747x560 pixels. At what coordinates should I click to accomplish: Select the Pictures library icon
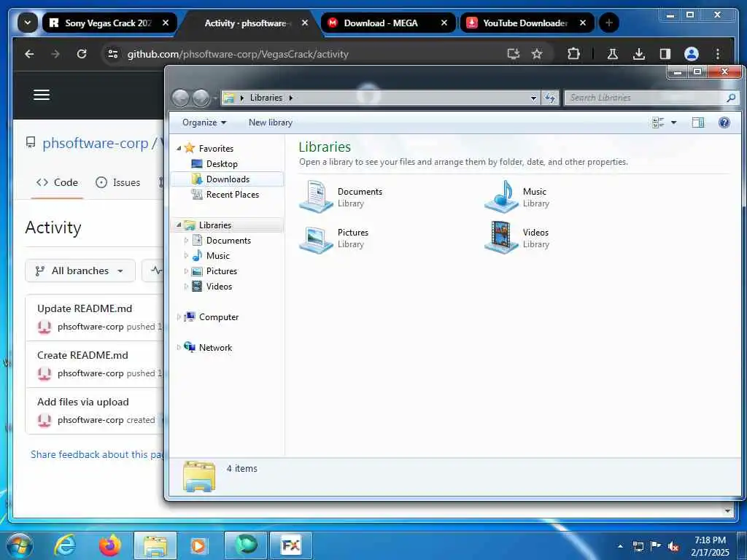(x=316, y=238)
